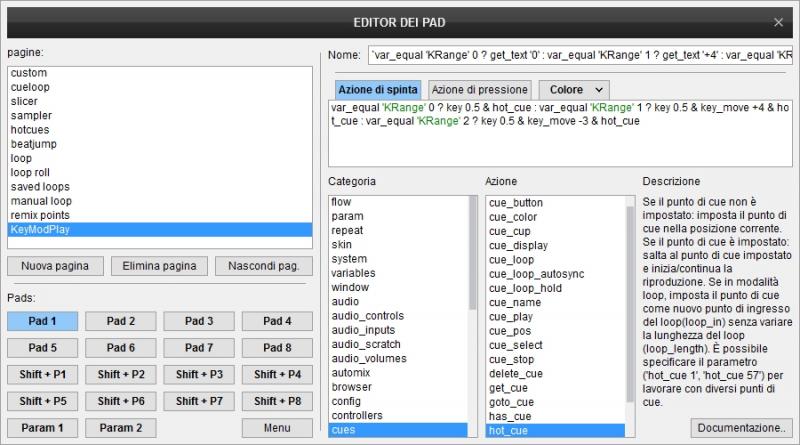Viewport: 800px width, 445px height.
Task: Select sampler page in the list
Action: pyautogui.click(x=160, y=115)
